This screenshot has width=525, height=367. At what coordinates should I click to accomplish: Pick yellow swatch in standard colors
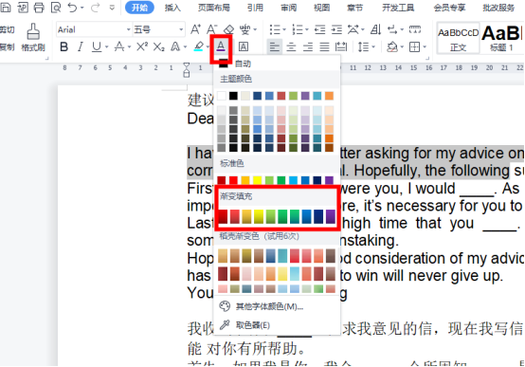click(x=257, y=180)
